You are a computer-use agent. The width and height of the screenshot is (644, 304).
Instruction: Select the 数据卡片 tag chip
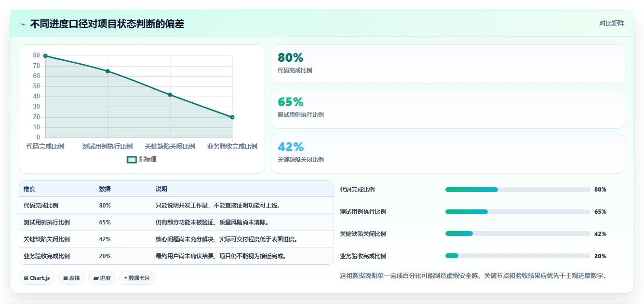pyautogui.click(x=137, y=278)
